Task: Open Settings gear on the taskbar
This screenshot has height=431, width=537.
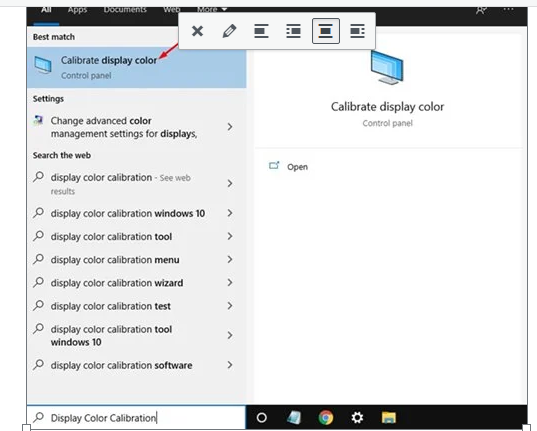Action: pyautogui.click(x=357, y=418)
